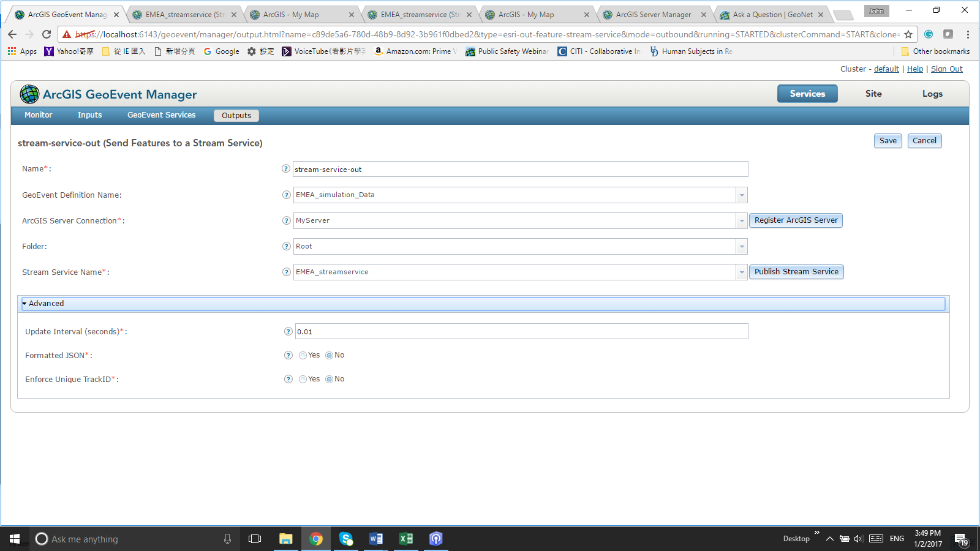Open Word from the taskbar
The image size is (980, 551).
tap(376, 539)
